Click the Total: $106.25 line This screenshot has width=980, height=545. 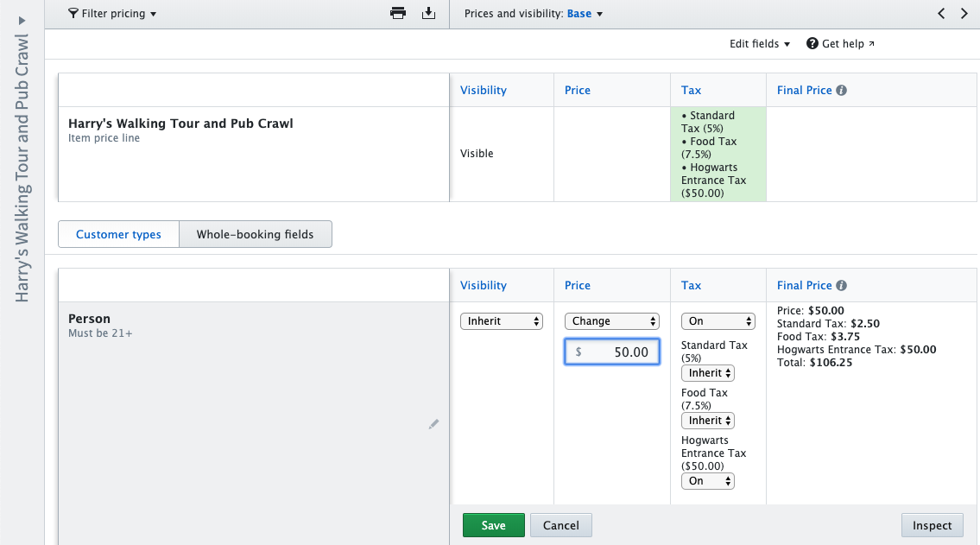814,363
